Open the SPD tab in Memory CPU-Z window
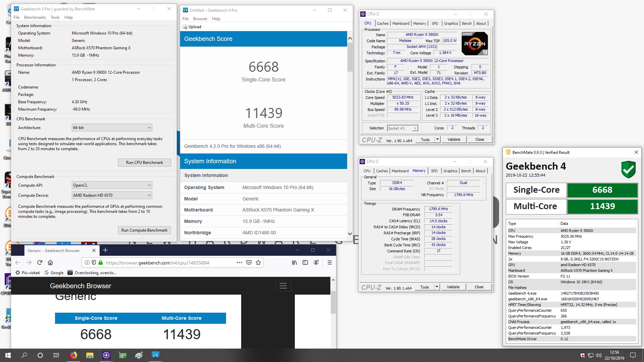 434,171
